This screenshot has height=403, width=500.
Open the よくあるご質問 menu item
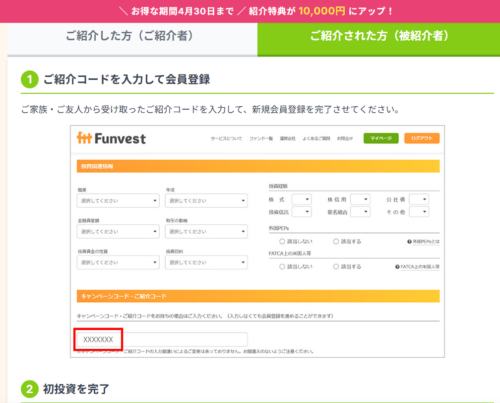[316, 138]
